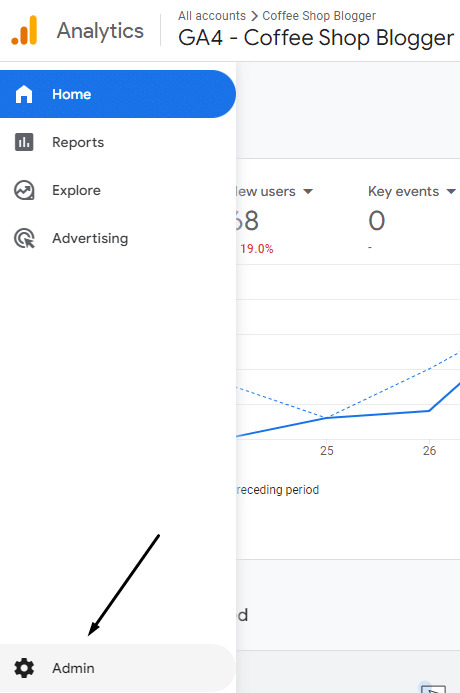
Task: Click the Home house icon in sidebar
Action: coord(24,94)
